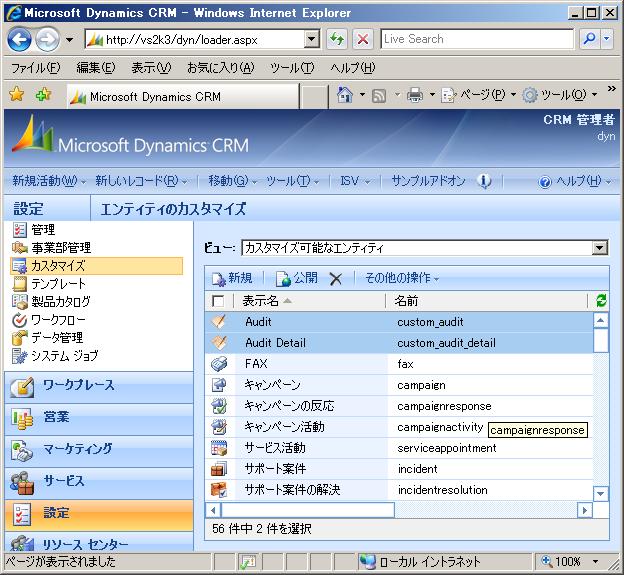The image size is (624, 575).
Task: Open the マーケティング navigation area
Action: [x=99, y=451]
